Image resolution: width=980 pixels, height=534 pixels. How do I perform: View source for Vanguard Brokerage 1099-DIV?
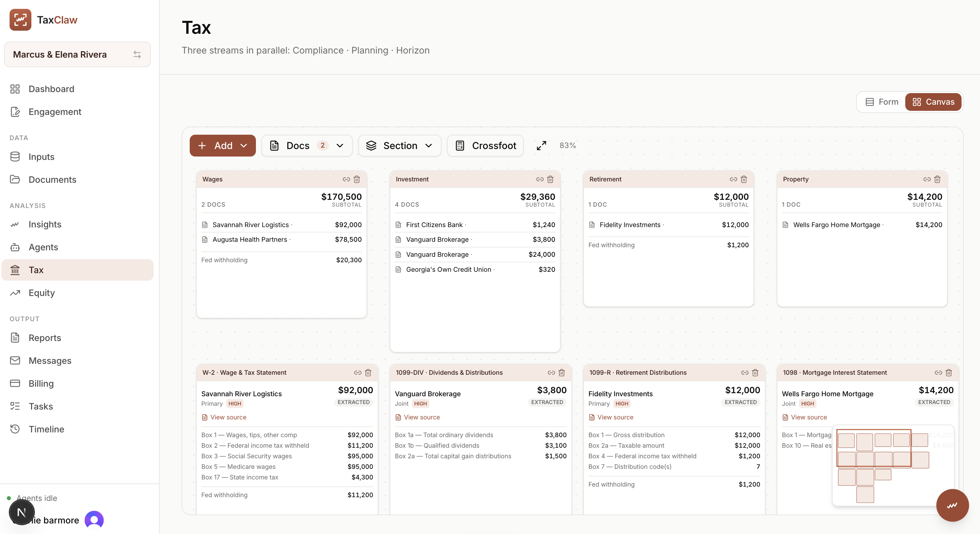pos(417,417)
